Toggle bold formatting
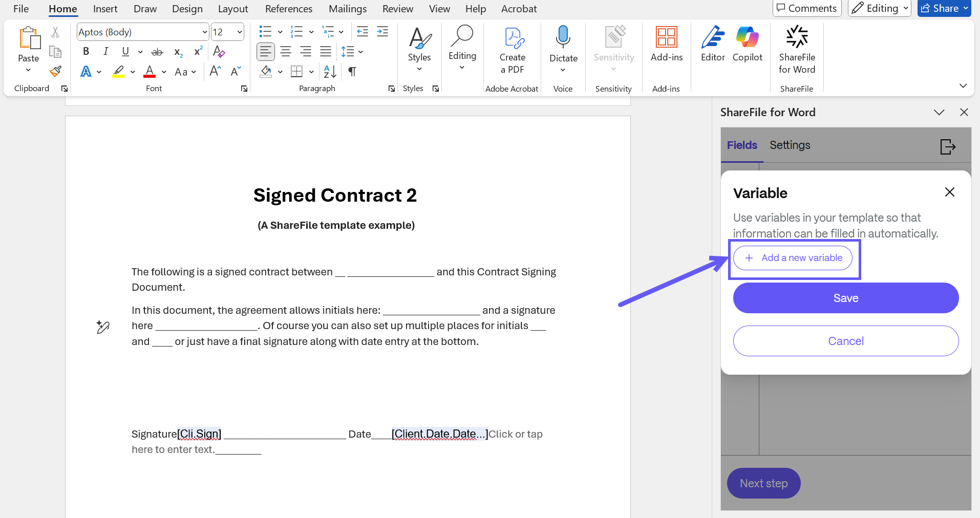Image resolution: width=980 pixels, height=518 pixels. 86,51
